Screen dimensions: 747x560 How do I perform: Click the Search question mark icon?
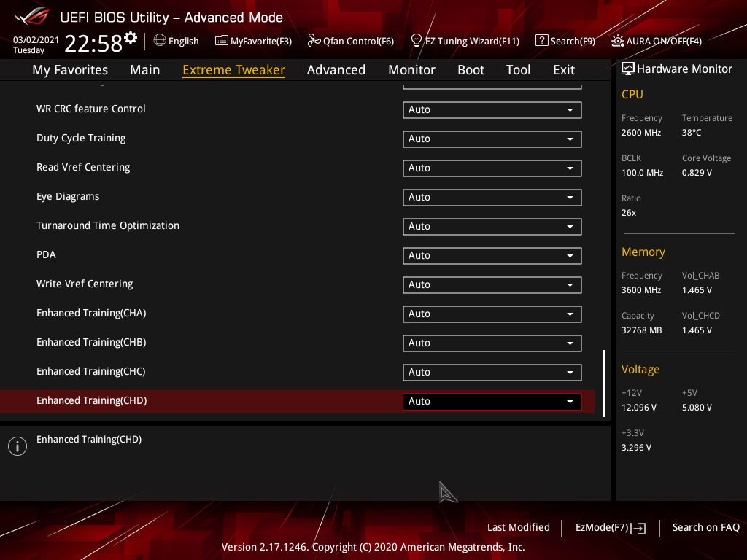[542, 41]
